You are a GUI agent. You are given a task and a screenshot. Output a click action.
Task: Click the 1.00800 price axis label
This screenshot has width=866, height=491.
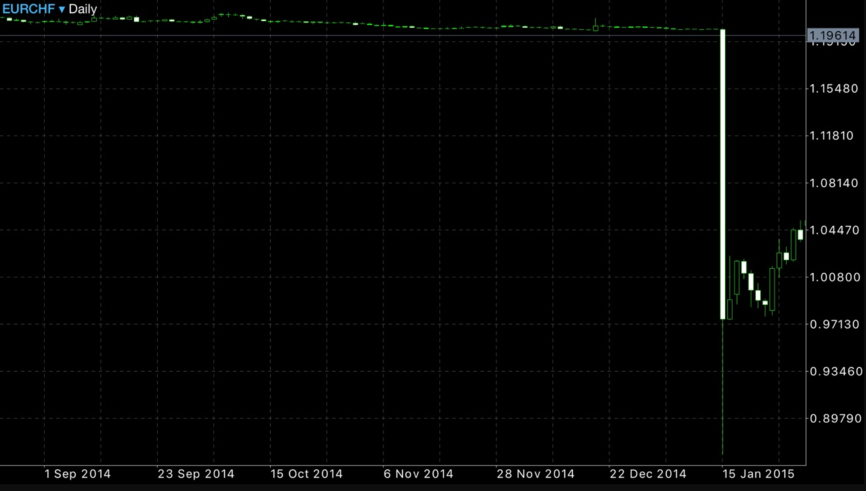click(834, 277)
